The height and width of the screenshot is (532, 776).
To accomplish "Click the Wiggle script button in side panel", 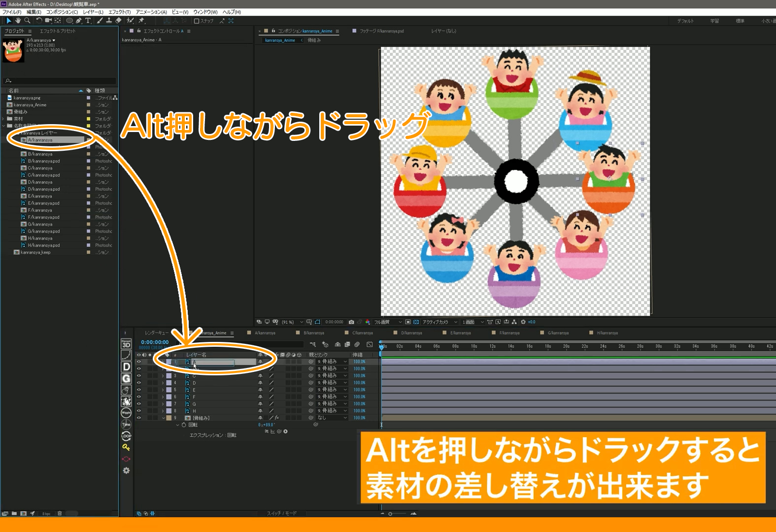I will click(126, 413).
